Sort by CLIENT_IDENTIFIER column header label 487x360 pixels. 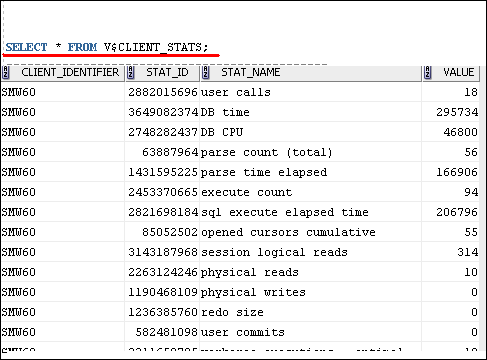click(70, 72)
